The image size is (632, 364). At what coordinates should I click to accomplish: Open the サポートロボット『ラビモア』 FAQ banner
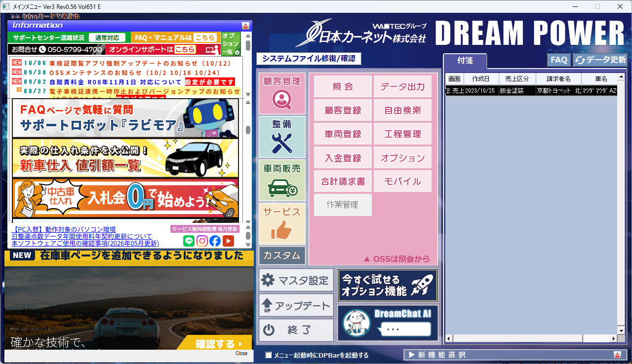125,118
